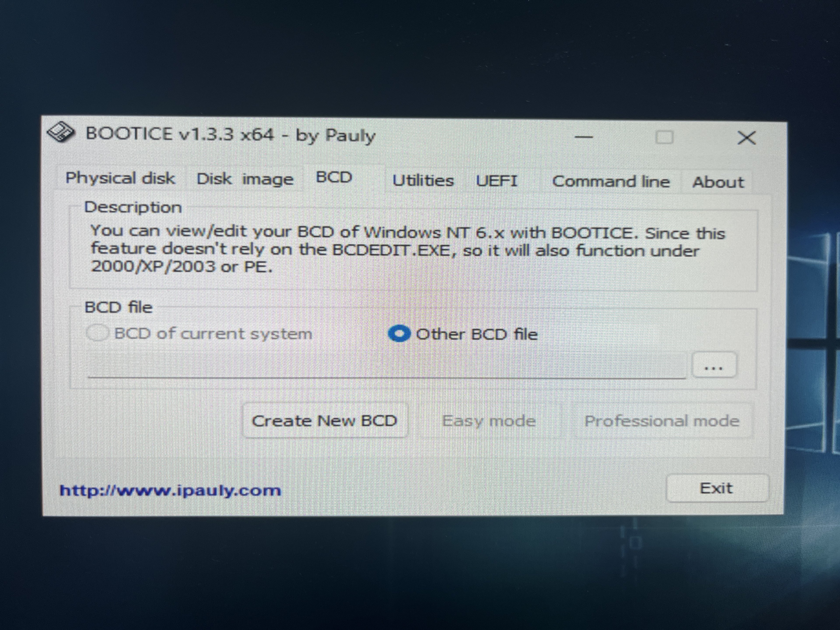The height and width of the screenshot is (630, 840).
Task: Switch to the UEFI tab
Action: point(497,181)
